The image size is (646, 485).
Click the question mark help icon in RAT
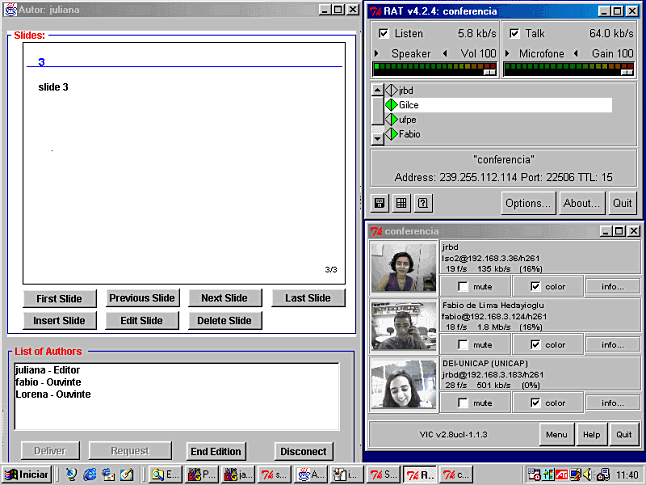tap(423, 203)
